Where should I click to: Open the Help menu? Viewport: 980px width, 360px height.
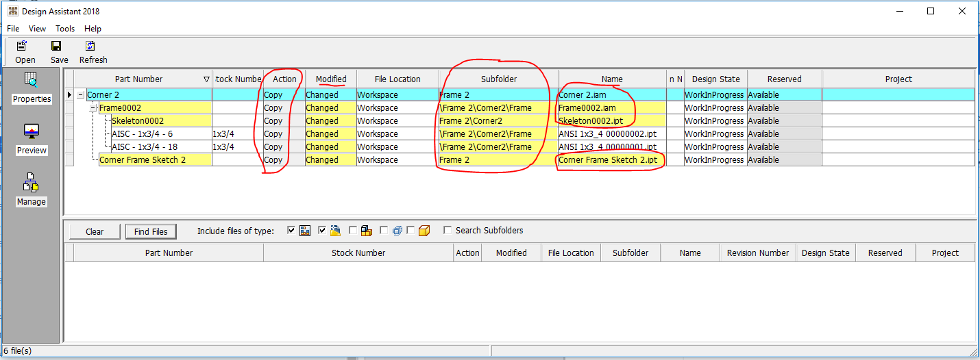(x=93, y=29)
